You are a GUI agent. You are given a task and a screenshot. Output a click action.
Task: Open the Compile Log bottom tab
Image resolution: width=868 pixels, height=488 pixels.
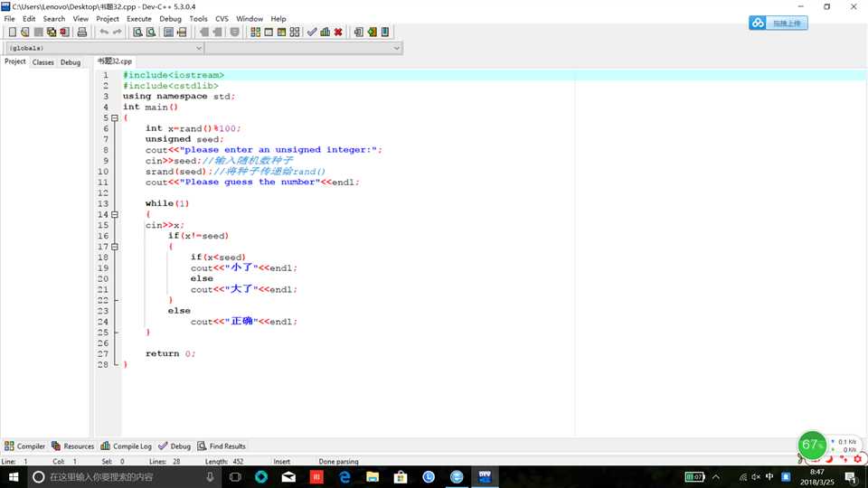pyautogui.click(x=127, y=446)
